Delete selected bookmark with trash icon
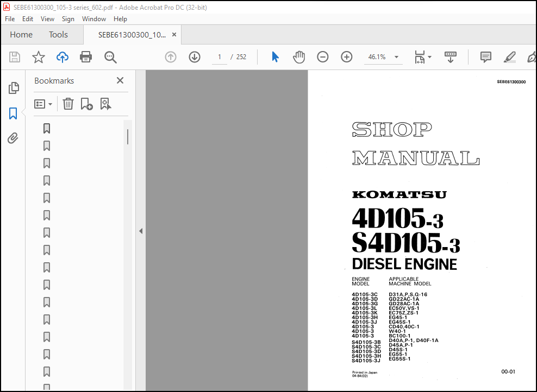The height and width of the screenshot is (392, 537). [68, 104]
